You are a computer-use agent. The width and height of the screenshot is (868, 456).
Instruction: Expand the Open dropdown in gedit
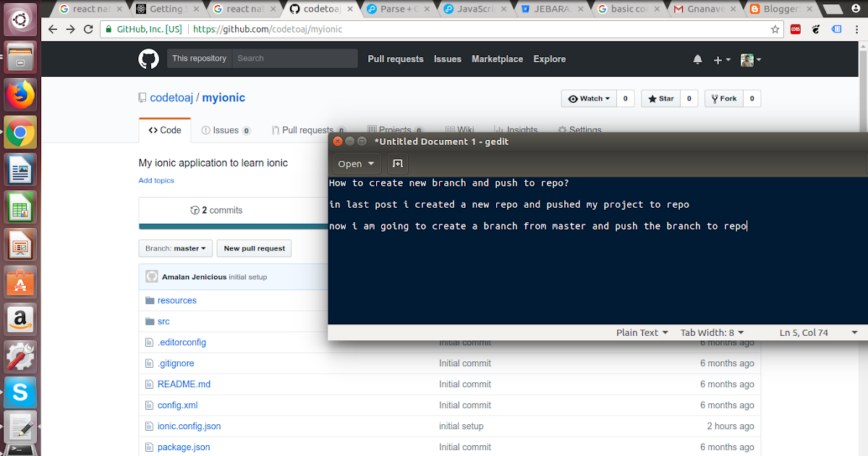pyautogui.click(x=355, y=164)
